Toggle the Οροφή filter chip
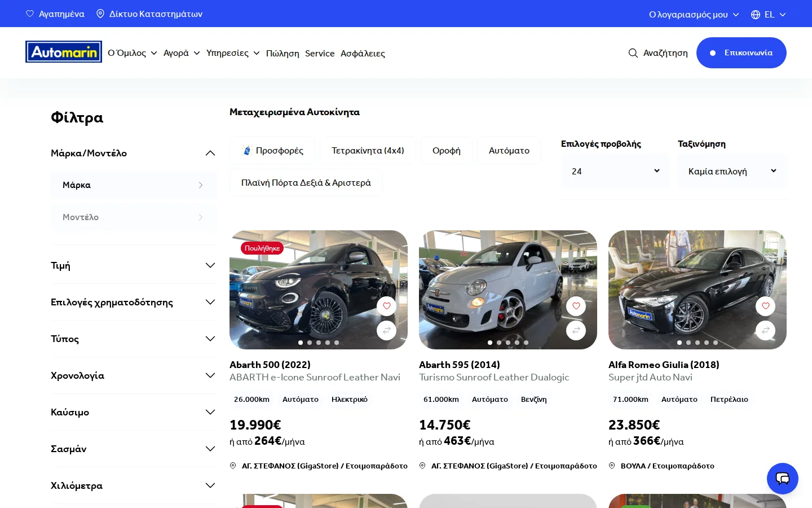 (447, 150)
